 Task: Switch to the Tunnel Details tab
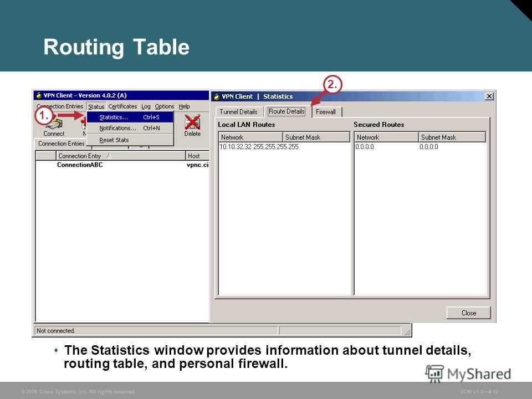pyautogui.click(x=238, y=111)
